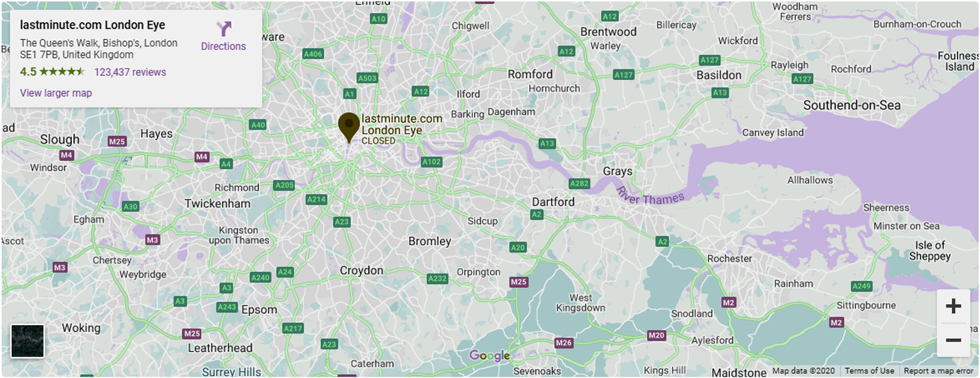Click the London Eye map pin
980x378 pixels.
[x=349, y=128]
